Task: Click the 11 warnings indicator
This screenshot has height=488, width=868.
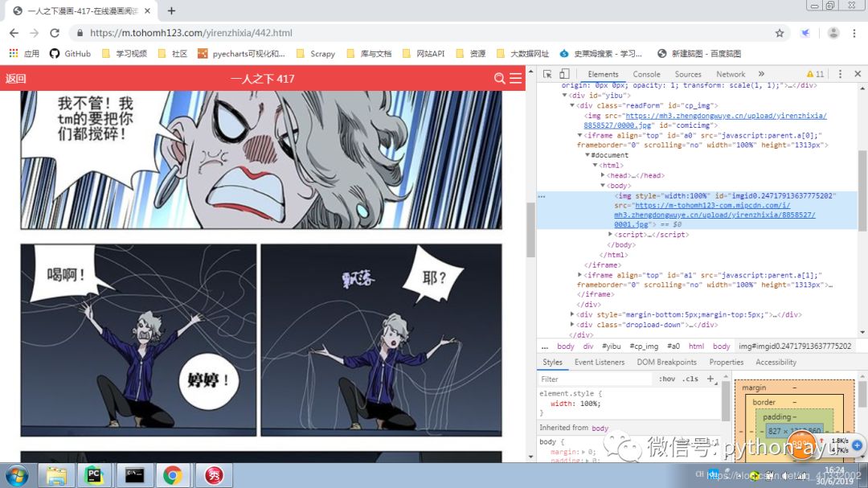Action: click(x=816, y=74)
